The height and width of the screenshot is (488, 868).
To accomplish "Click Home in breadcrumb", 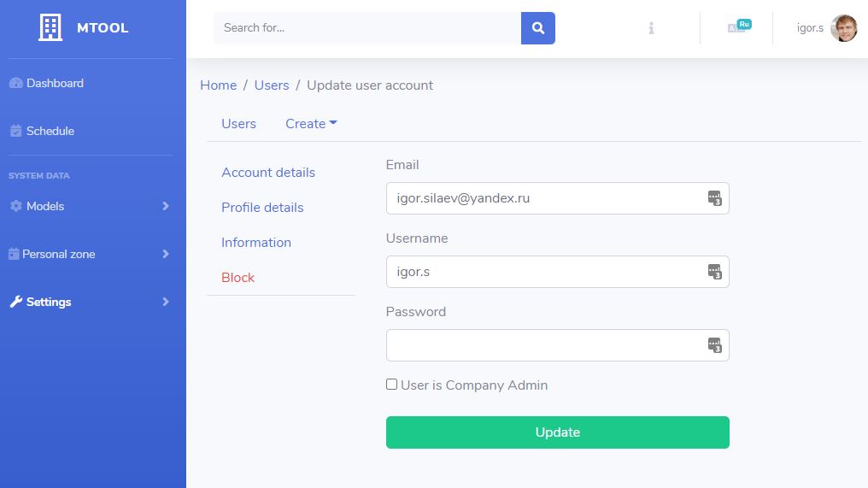I will pyautogui.click(x=218, y=85).
